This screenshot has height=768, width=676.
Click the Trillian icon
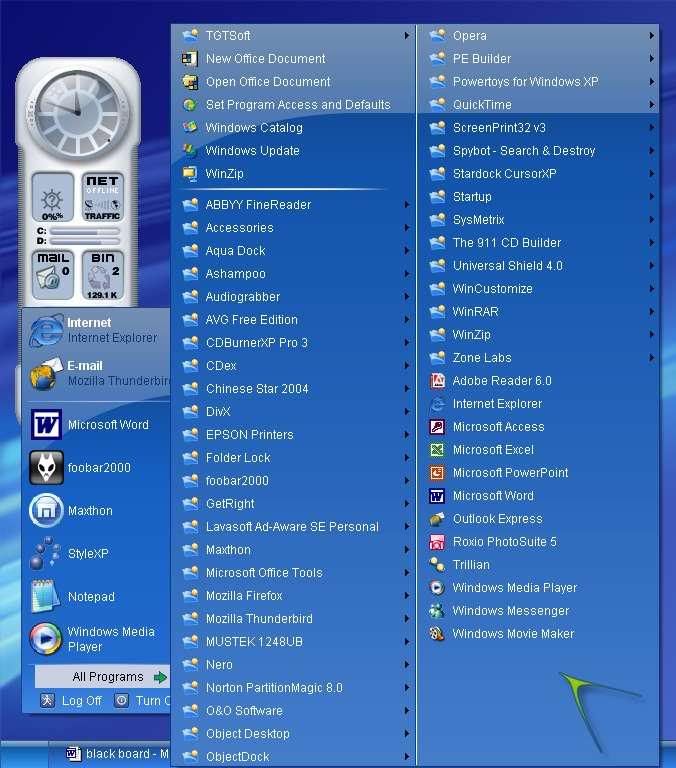437,565
